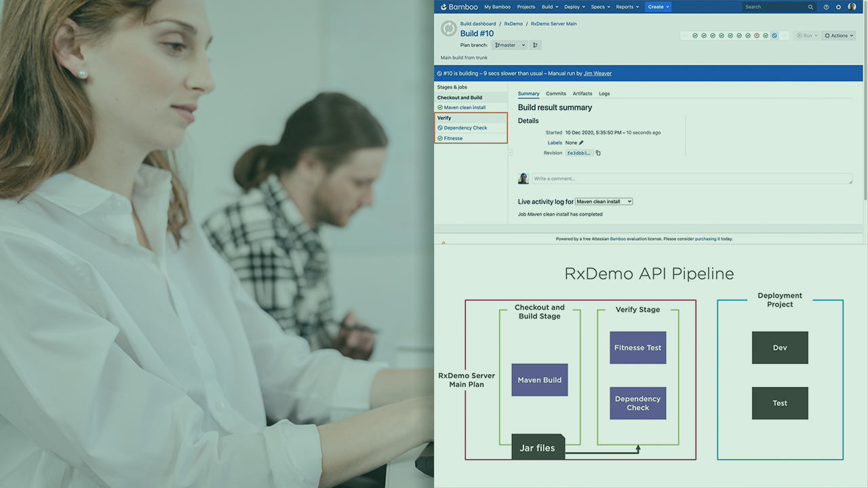The image size is (868, 488).
Task: Open the Actions dropdown menu
Action: (x=839, y=36)
